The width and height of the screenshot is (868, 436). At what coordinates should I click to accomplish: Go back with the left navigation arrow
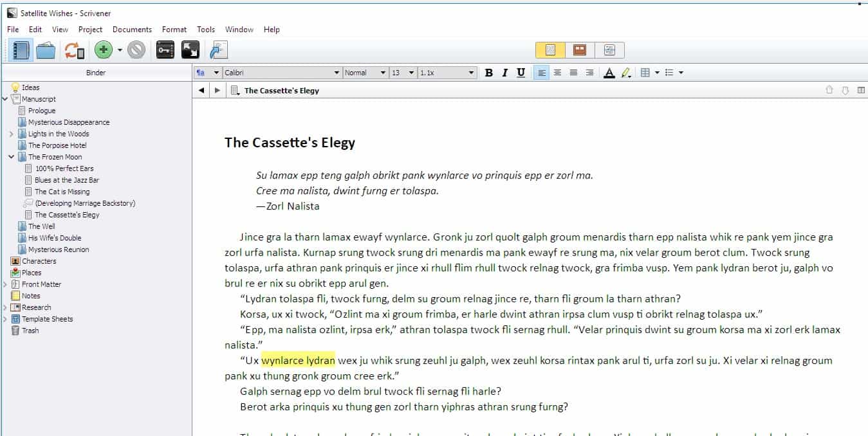[201, 91]
